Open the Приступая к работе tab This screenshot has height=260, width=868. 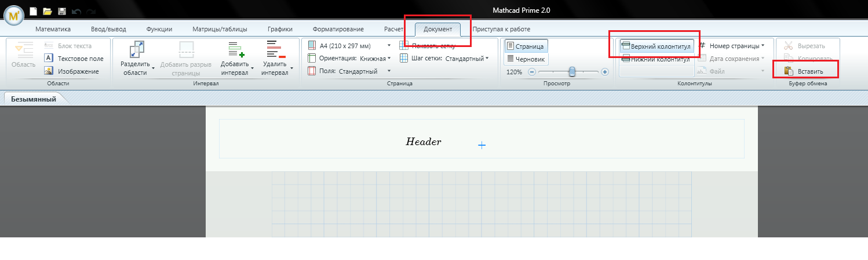[x=501, y=29]
